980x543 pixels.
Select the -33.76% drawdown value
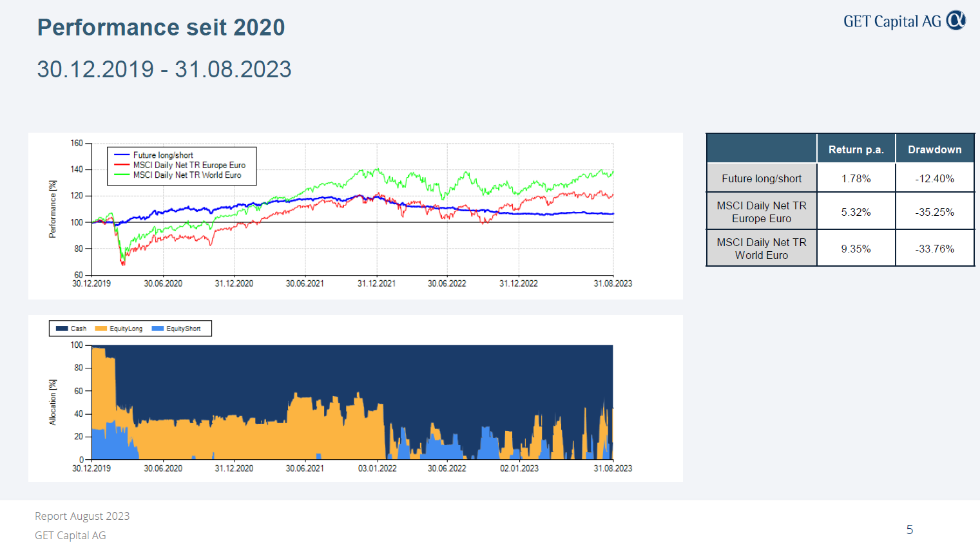tap(934, 249)
